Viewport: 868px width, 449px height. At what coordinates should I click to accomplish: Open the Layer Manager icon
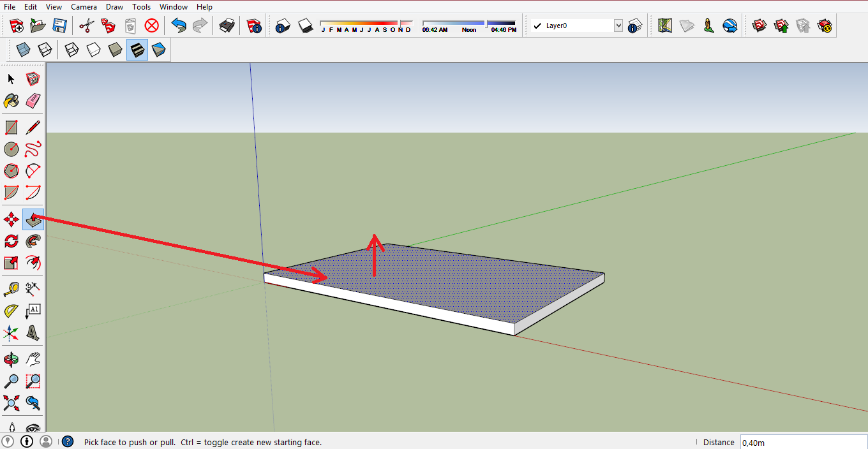click(634, 26)
